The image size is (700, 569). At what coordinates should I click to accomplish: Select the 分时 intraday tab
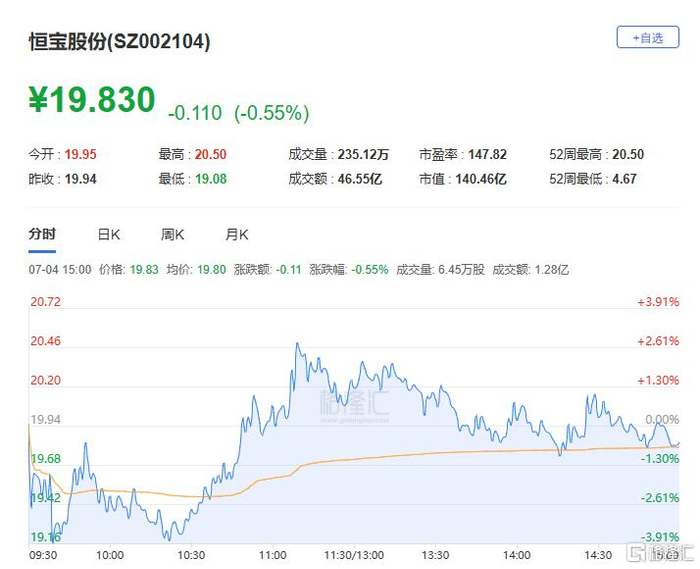pyautogui.click(x=42, y=234)
